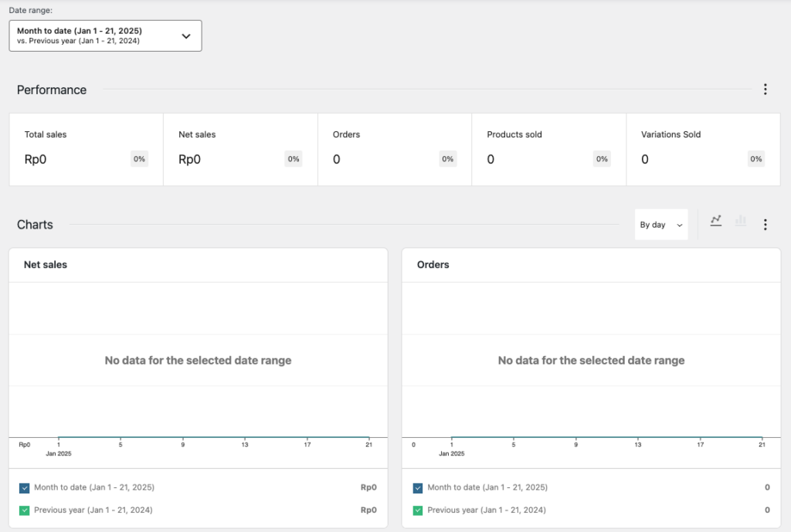The height and width of the screenshot is (532, 791).
Task: Select the line chart view icon
Action: tap(715, 222)
